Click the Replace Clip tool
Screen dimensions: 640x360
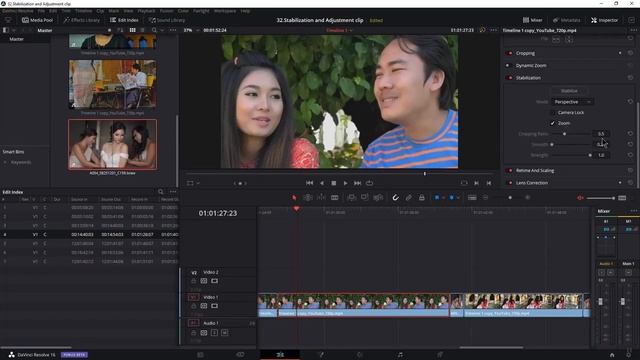(378, 198)
